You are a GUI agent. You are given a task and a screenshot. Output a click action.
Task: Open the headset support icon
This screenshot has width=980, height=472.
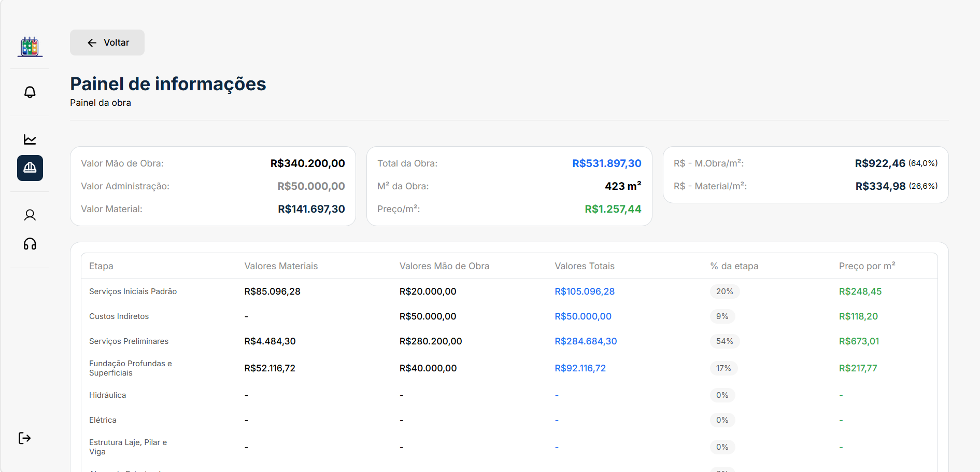pos(30,244)
